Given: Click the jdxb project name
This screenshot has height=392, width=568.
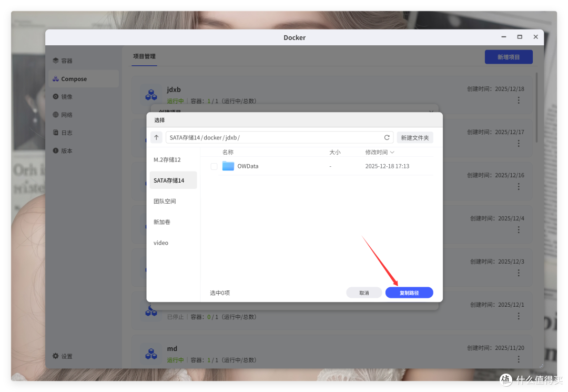Looking at the screenshot, I should tap(174, 89).
